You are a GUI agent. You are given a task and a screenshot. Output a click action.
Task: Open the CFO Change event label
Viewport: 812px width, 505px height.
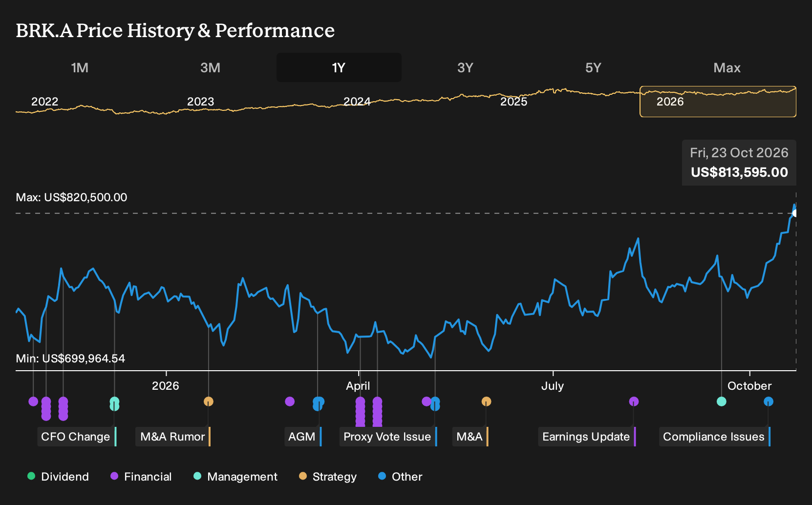pos(77,437)
